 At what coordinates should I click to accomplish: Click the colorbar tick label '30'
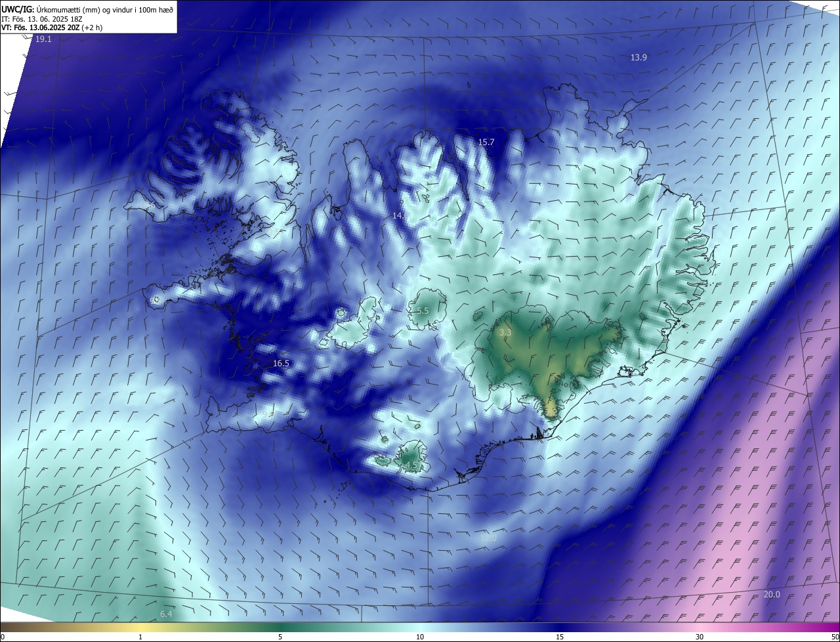pos(700,637)
